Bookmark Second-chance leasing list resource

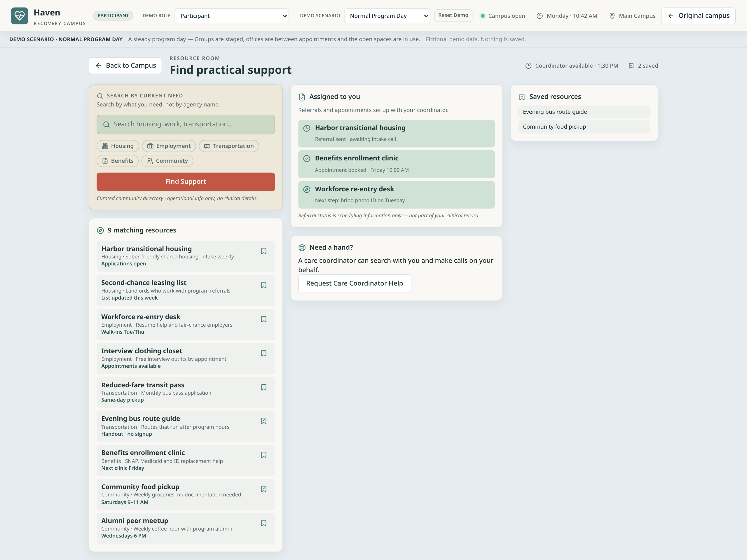pyautogui.click(x=264, y=285)
